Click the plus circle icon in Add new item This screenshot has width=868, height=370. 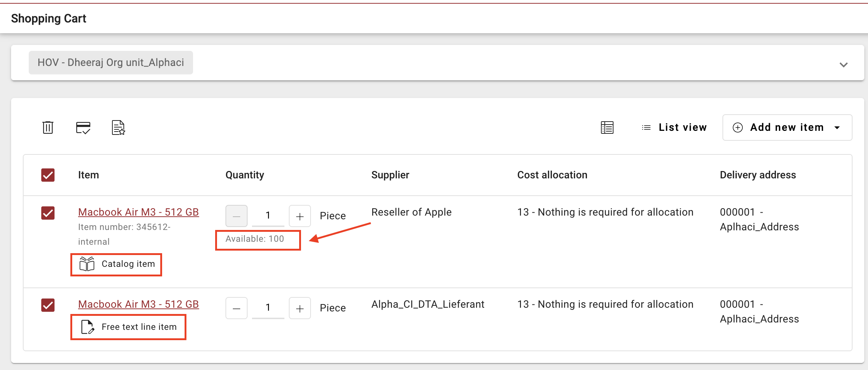pos(738,128)
